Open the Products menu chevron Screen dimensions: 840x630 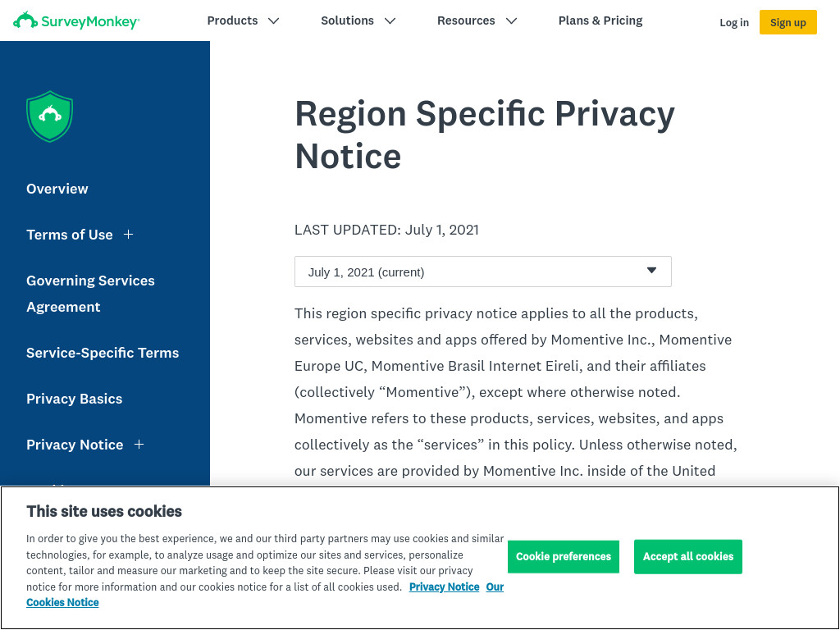pyautogui.click(x=274, y=21)
